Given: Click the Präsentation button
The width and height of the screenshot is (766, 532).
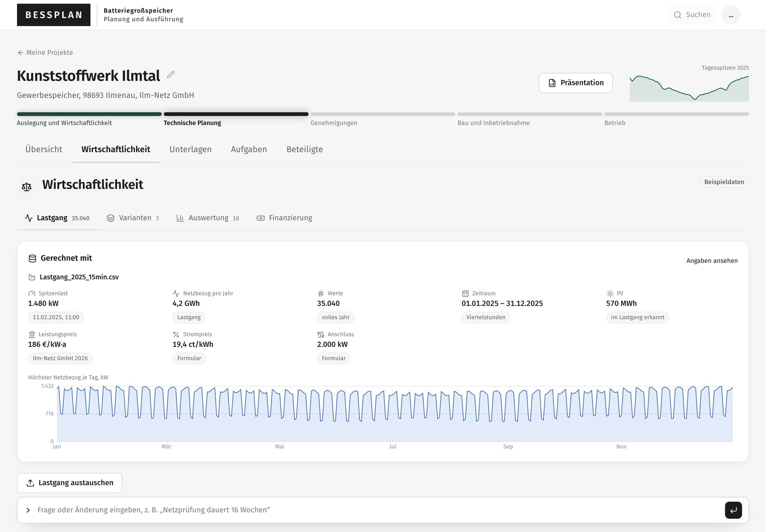Looking at the screenshot, I should click(576, 83).
